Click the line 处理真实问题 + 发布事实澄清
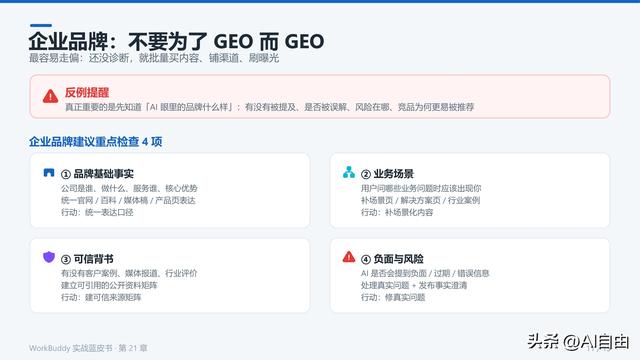640x360 pixels. tap(413, 285)
